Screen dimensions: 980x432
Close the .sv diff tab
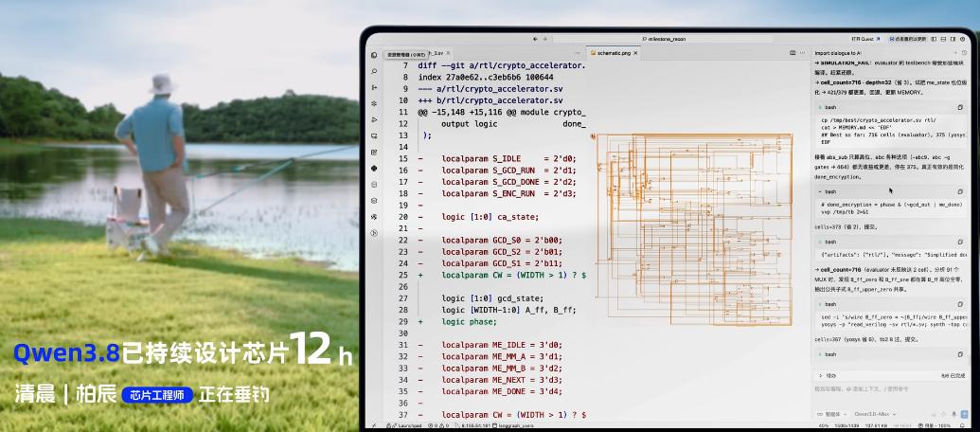click(448, 53)
